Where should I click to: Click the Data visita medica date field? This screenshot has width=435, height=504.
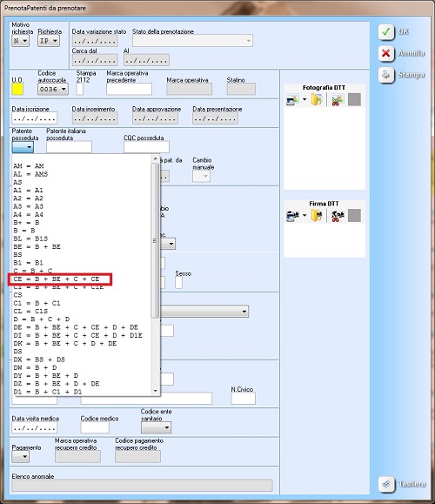(35, 427)
